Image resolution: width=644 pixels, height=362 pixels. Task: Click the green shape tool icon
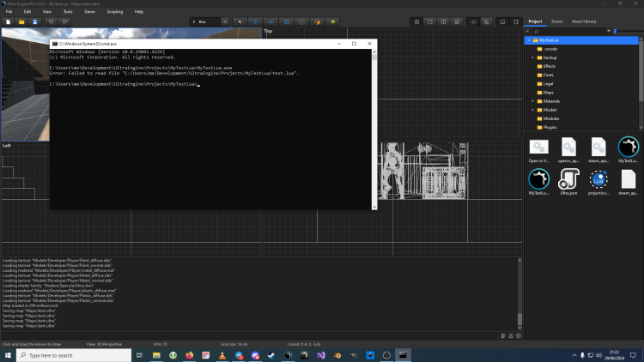pos(332,21)
